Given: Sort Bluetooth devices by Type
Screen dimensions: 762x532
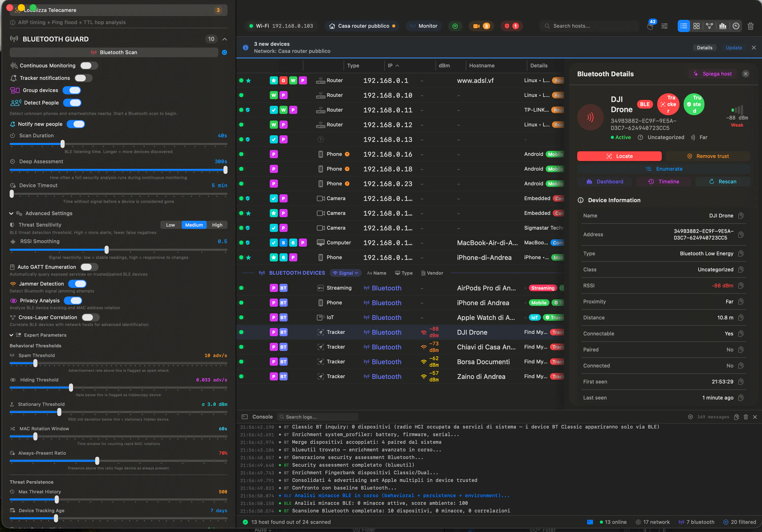Looking at the screenshot, I should tap(404, 273).
